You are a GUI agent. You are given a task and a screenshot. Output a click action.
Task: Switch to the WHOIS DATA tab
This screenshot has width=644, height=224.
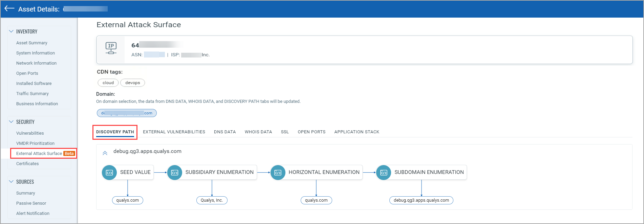[258, 132]
